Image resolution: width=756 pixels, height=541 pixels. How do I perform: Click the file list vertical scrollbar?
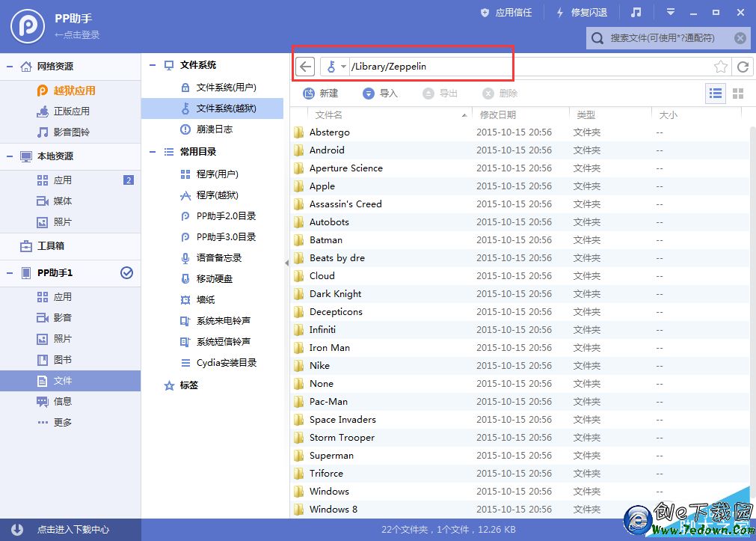pyautogui.click(x=752, y=314)
